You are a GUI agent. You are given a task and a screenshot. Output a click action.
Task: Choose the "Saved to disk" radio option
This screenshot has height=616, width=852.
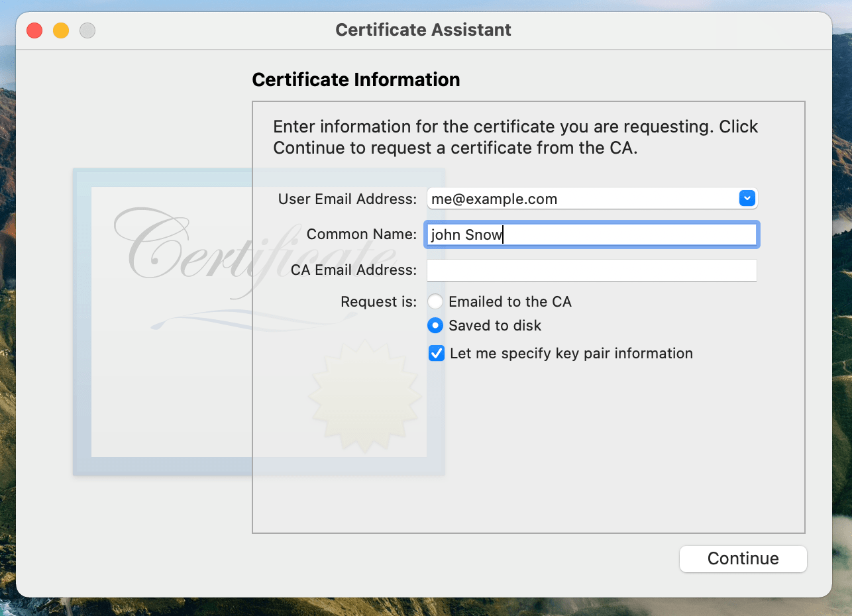(x=435, y=325)
